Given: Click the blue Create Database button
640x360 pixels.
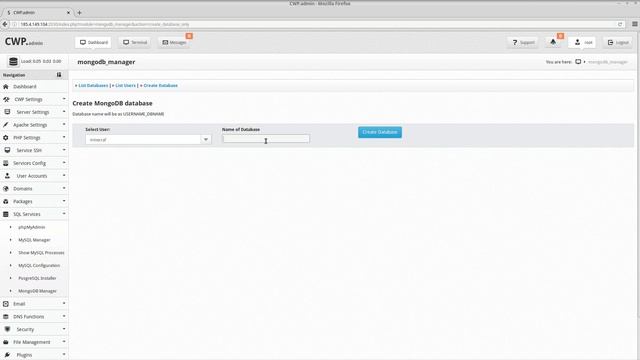Looking at the screenshot, I should (380, 132).
